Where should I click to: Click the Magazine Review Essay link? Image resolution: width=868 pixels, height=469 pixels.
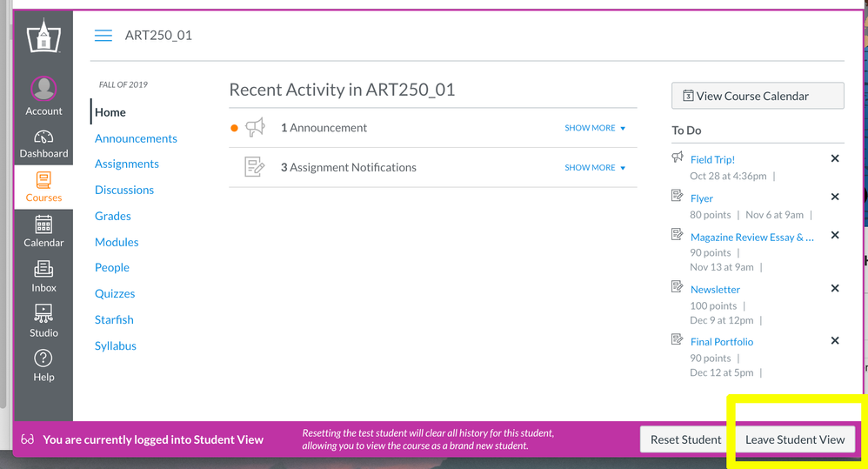[x=751, y=238]
